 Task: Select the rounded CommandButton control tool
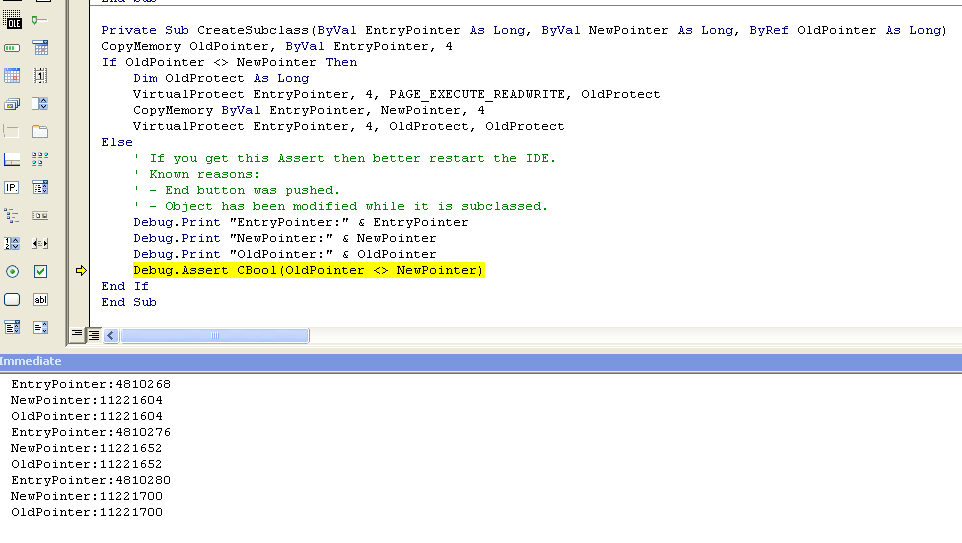12,299
